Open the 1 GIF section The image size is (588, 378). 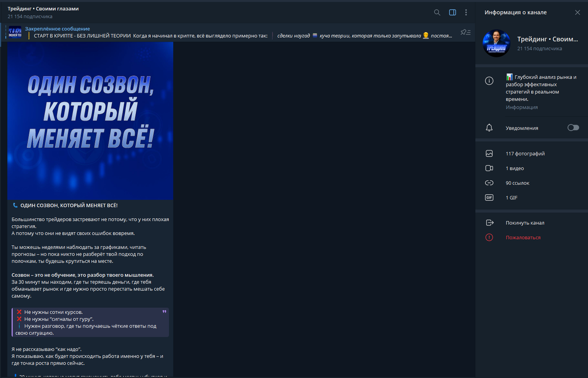click(532, 198)
